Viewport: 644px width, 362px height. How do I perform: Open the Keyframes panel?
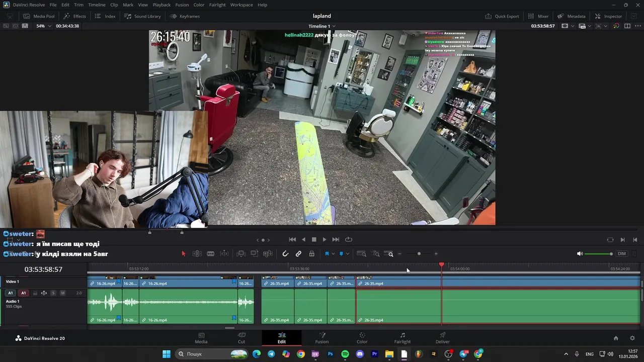(x=185, y=16)
